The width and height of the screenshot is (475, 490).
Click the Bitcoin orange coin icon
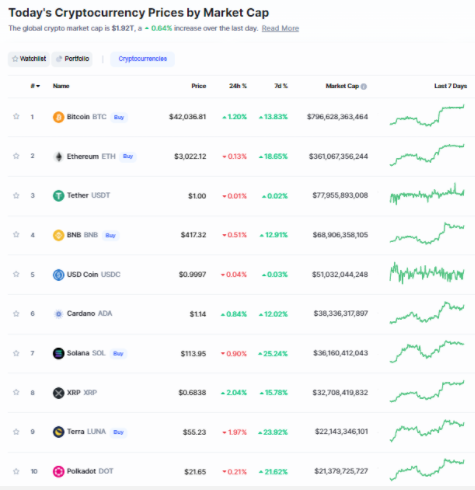click(x=58, y=117)
